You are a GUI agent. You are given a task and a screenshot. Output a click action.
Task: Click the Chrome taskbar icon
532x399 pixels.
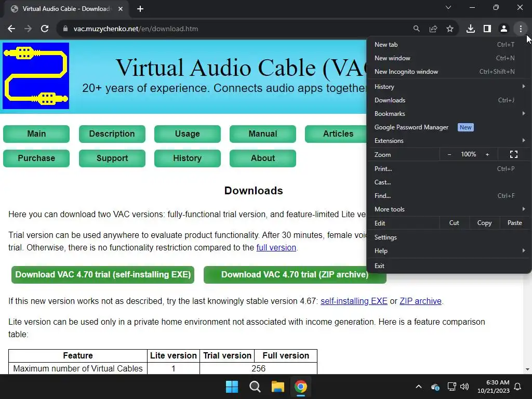pyautogui.click(x=301, y=387)
